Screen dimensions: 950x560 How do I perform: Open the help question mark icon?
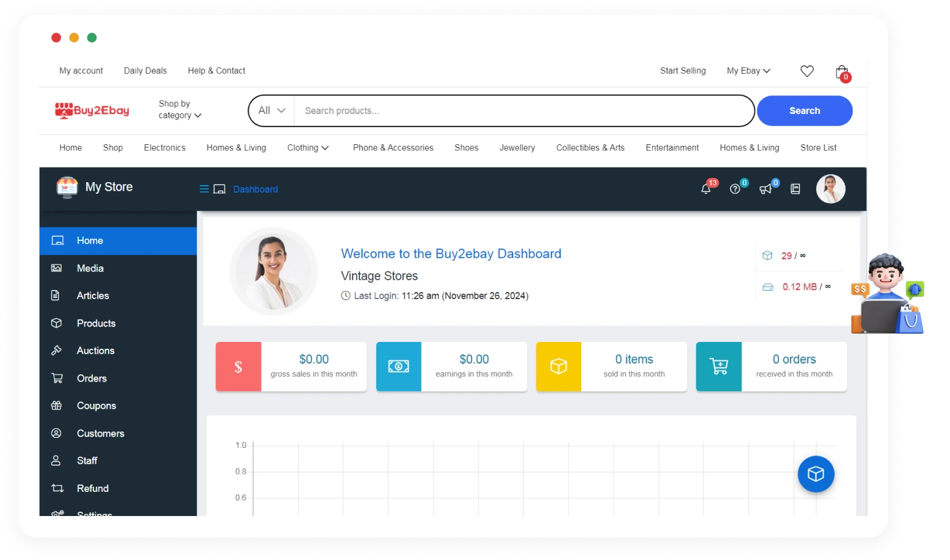(x=735, y=189)
